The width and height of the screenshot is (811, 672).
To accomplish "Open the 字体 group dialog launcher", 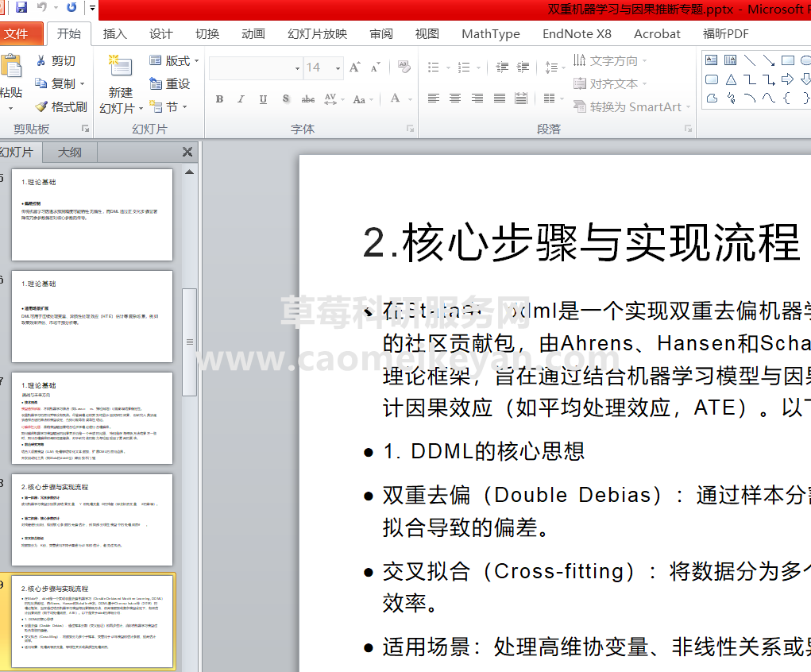I will click(x=410, y=129).
